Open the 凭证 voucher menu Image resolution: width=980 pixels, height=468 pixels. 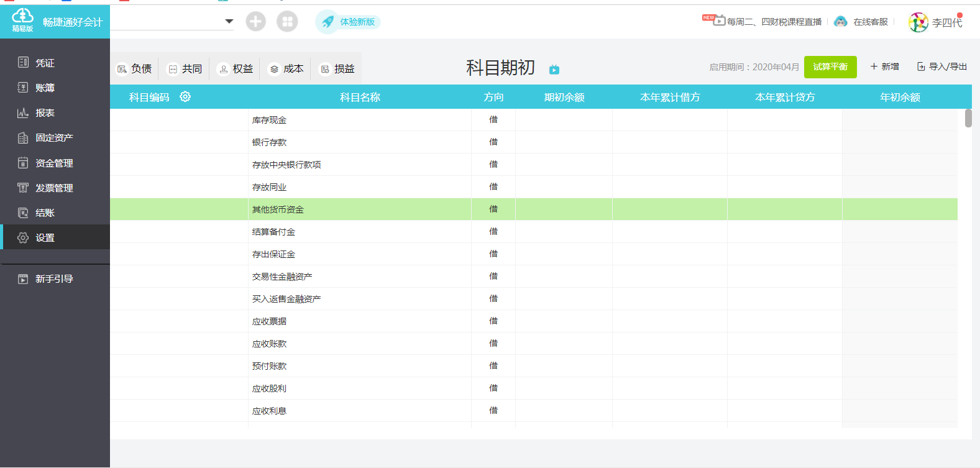45,63
